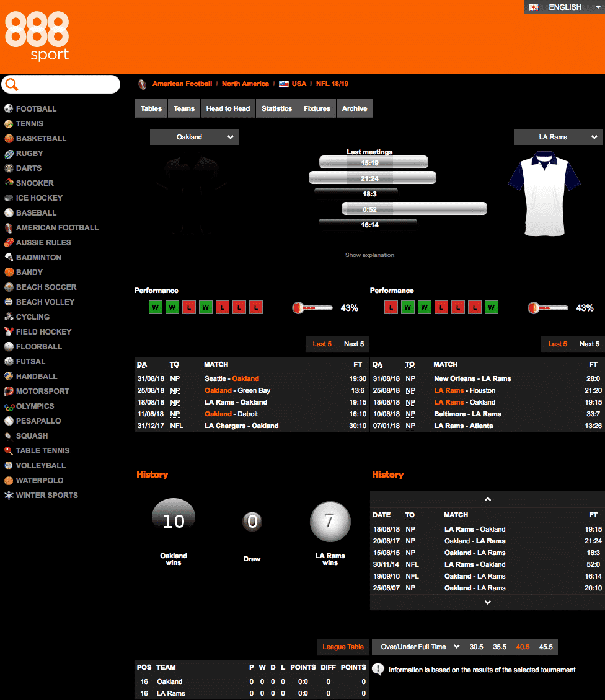Image resolution: width=605 pixels, height=700 pixels.
Task: Switch to the Fixtures tab
Action: pos(317,108)
